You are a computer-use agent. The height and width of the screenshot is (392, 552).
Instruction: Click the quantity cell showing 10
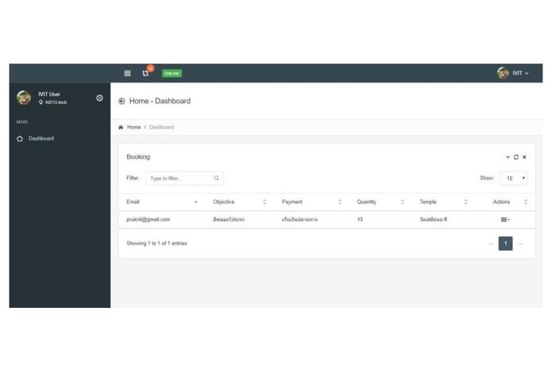tap(360, 219)
